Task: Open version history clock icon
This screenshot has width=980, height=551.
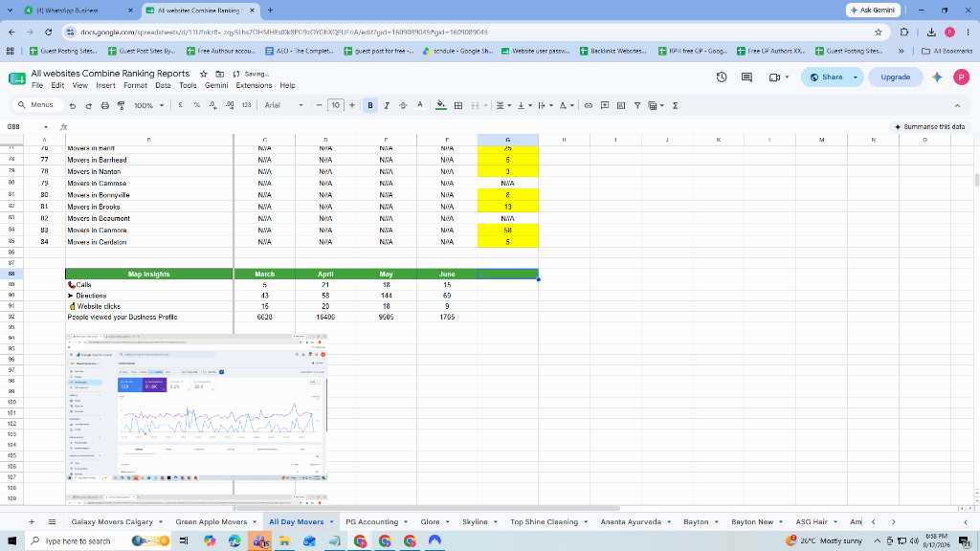Action: tap(722, 77)
